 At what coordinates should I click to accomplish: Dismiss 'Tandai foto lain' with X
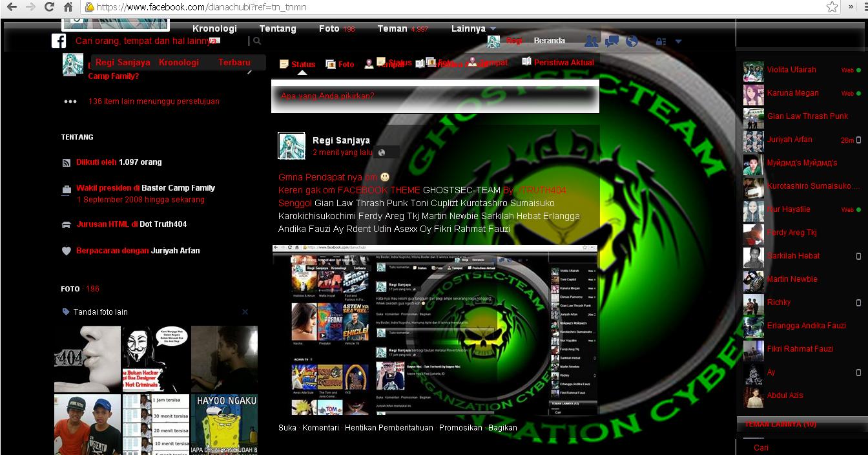[245, 312]
